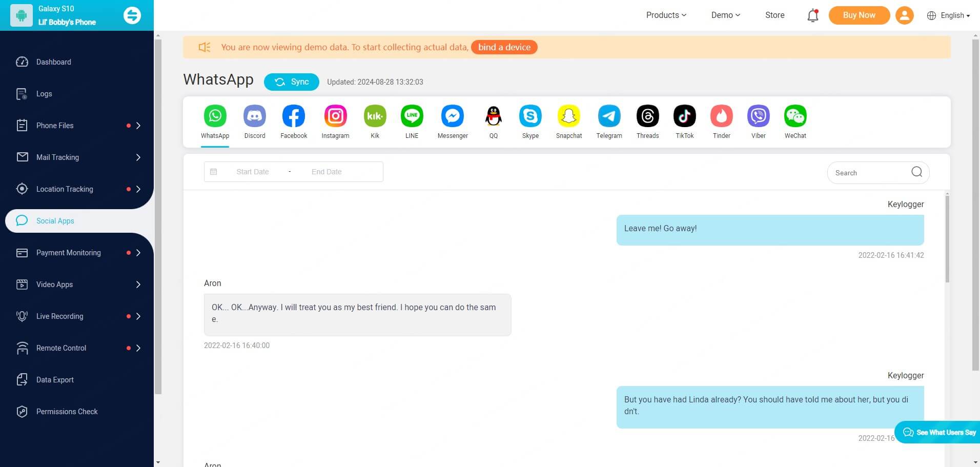This screenshot has height=467, width=980.
Task: Click See What Users Say button
Action: pos(938,432)
